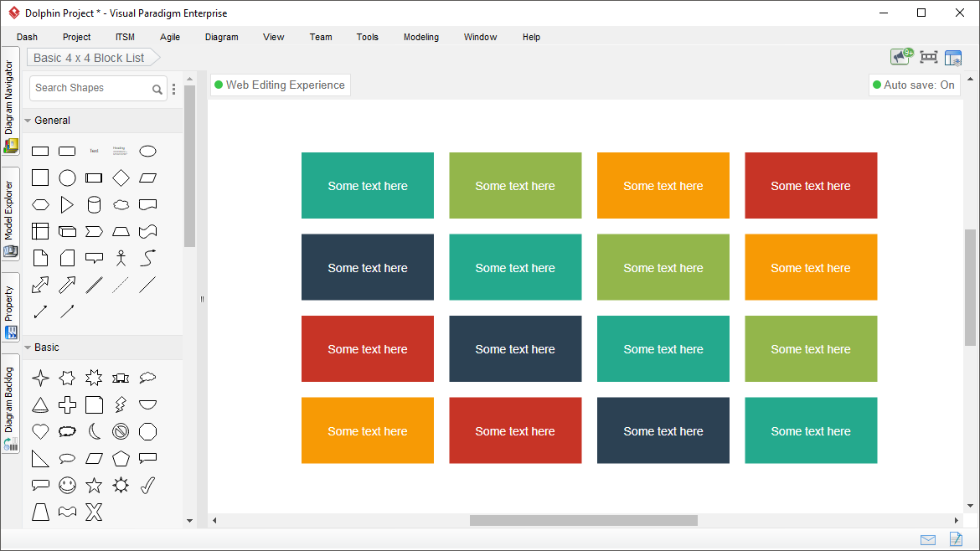
Task: Select the diamond shape from General shapes
Action: click(121, 178)
